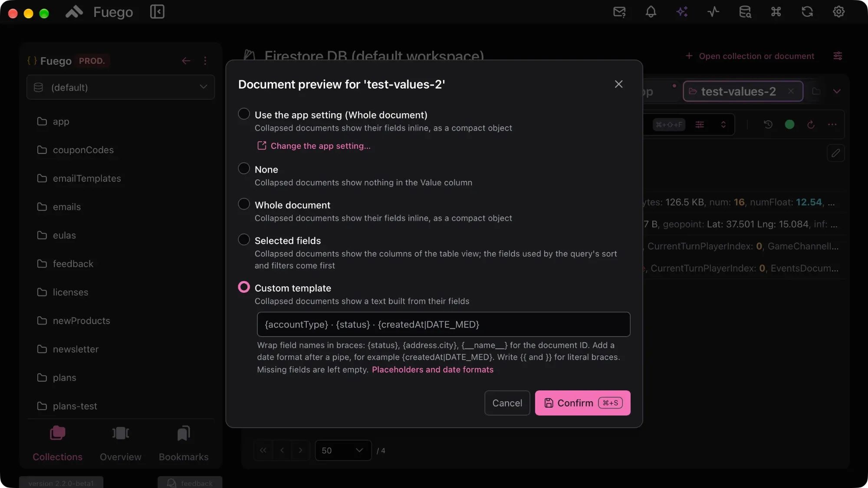Click the back arrow beside Fuego PROD
Viewport: 868px width, 488px height.
pyautogui.click(x=186, y=61)
